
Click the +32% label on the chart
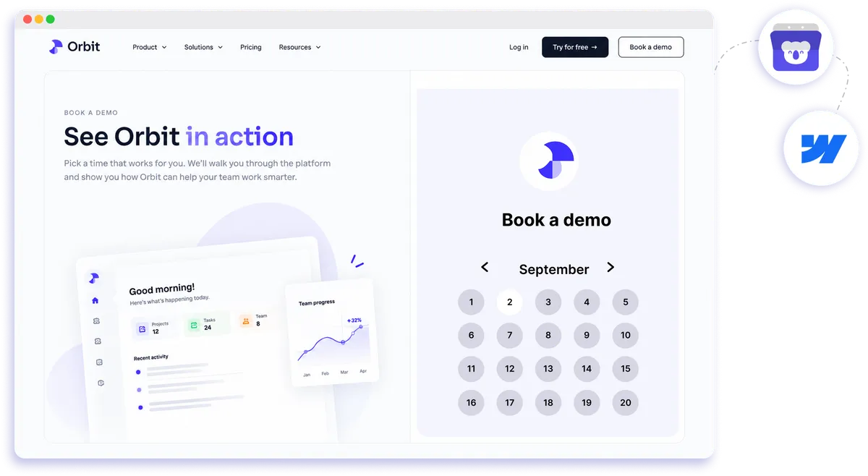click(354, 320)
